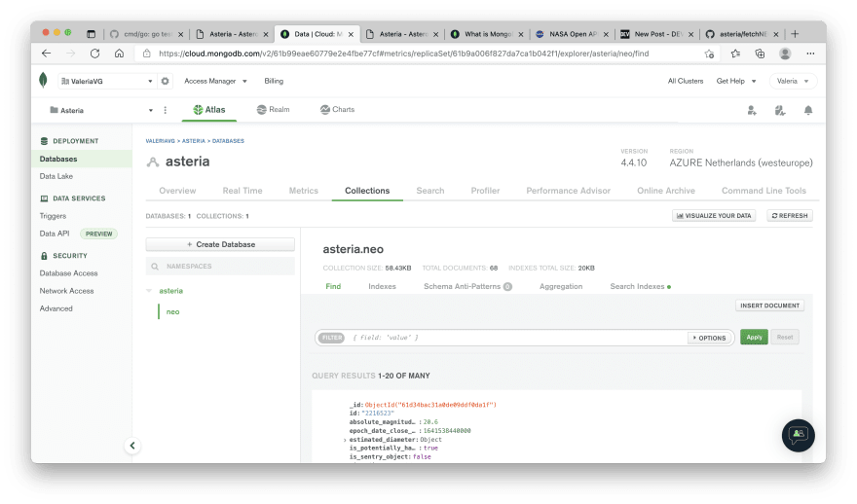Open the browser settings and more menu

[810, 54]
